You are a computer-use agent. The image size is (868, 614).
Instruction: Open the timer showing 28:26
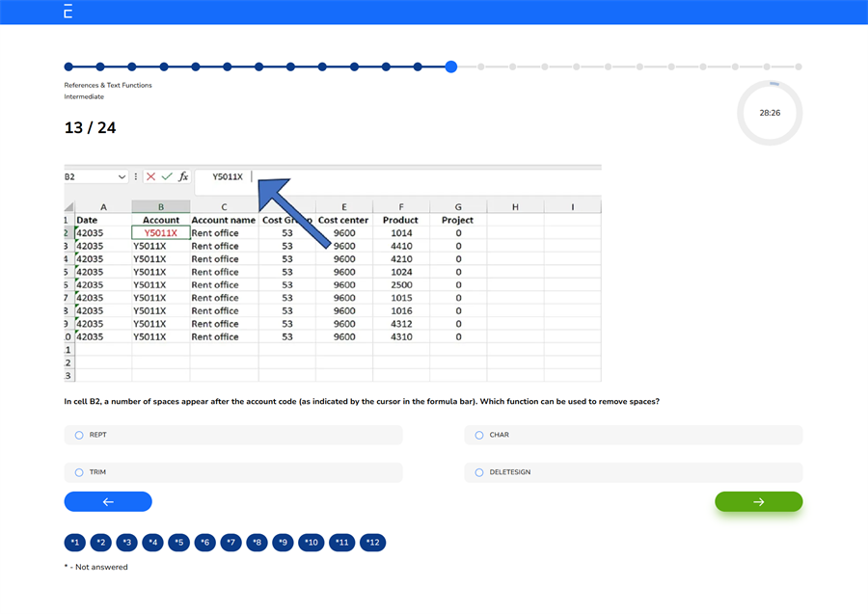pos(770,113)
